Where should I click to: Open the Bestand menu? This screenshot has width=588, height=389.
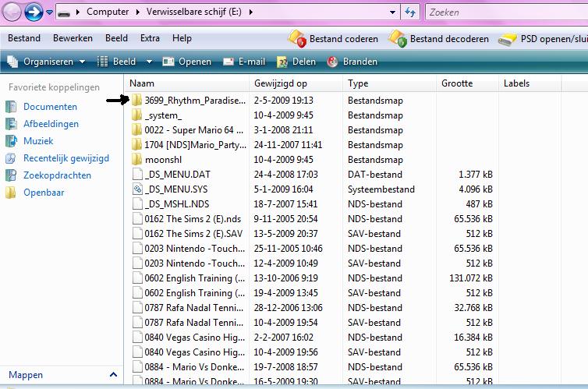coord(24,38)
